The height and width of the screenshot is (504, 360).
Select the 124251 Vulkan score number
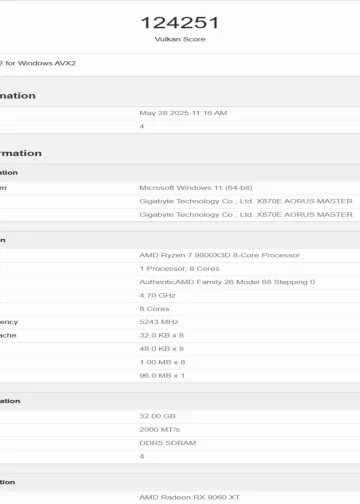pyautogui.click(x=180, y=23)
